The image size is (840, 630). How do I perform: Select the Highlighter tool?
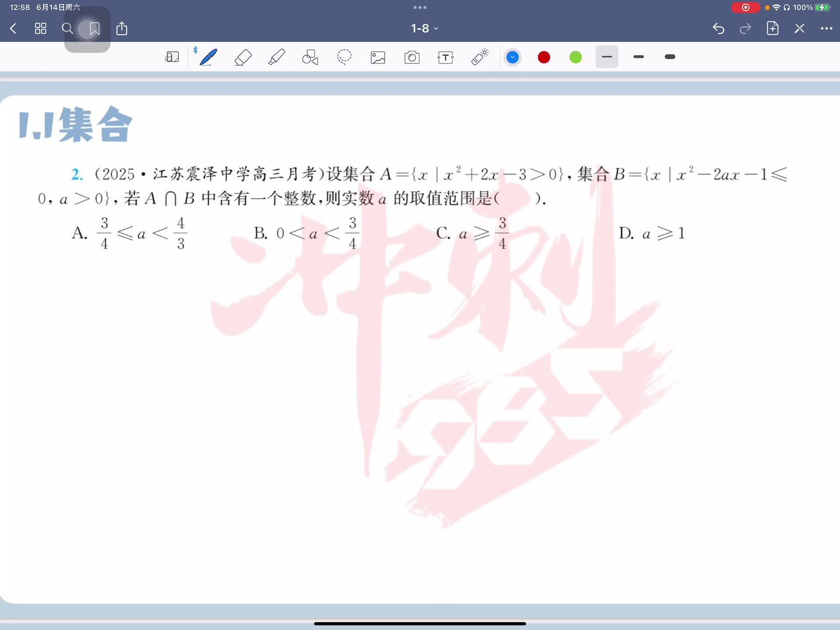tap(276, 57)
